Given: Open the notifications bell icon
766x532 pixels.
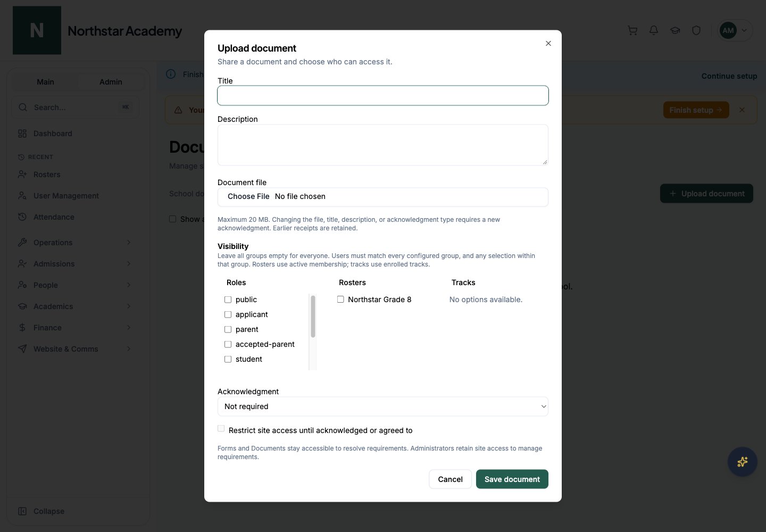Looking at the screenshot, I should point(654,30).
